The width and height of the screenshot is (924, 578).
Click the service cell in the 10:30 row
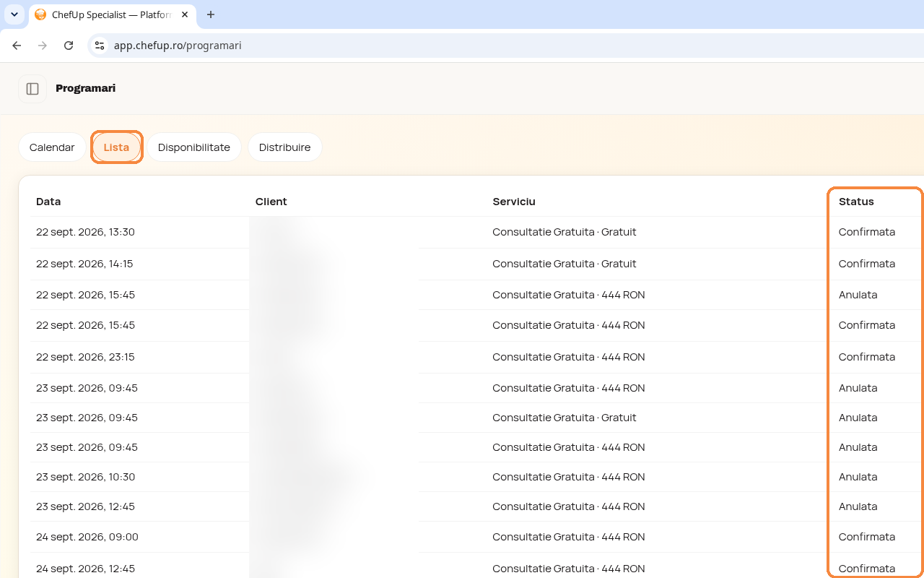[569, 477]
